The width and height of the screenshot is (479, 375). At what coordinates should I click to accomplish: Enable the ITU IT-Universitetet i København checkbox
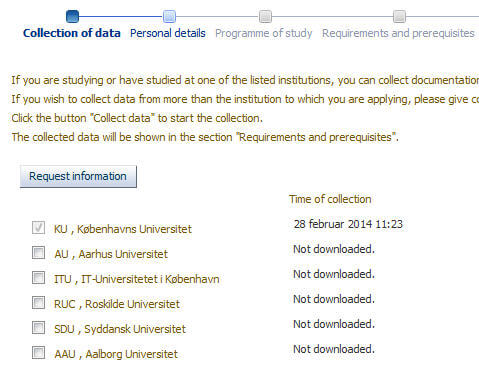click(38, 278)
